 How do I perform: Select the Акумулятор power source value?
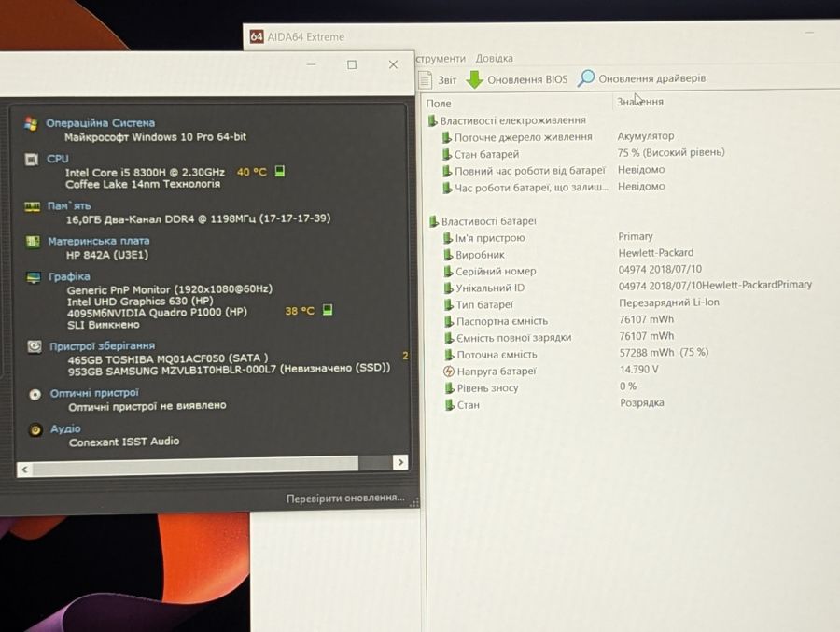646,136
